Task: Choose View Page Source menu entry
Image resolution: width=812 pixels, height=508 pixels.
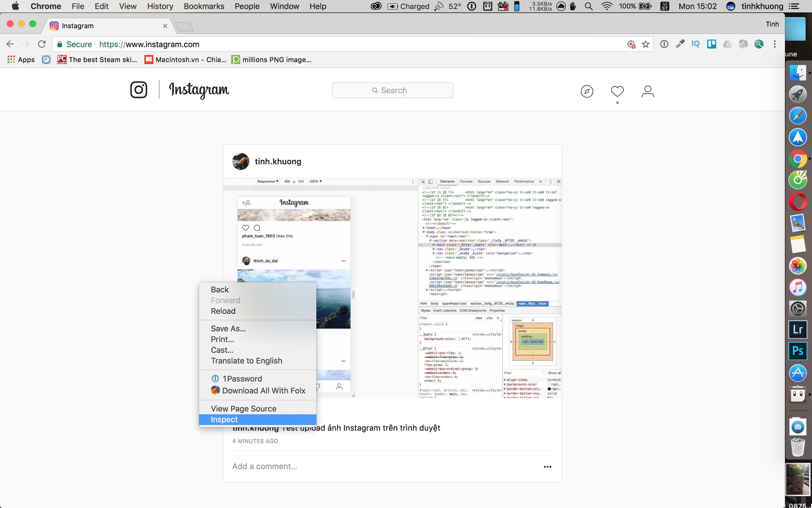Action: click(x=258, y=409)
